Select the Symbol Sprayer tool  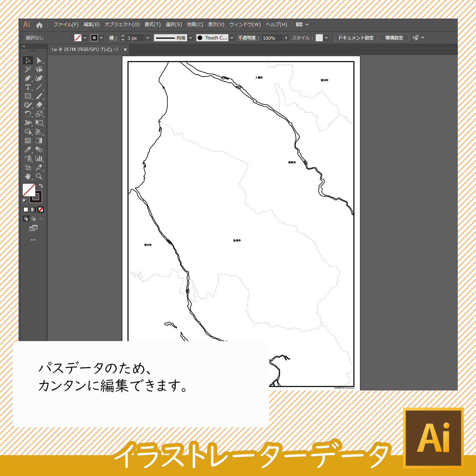(28, 158)
